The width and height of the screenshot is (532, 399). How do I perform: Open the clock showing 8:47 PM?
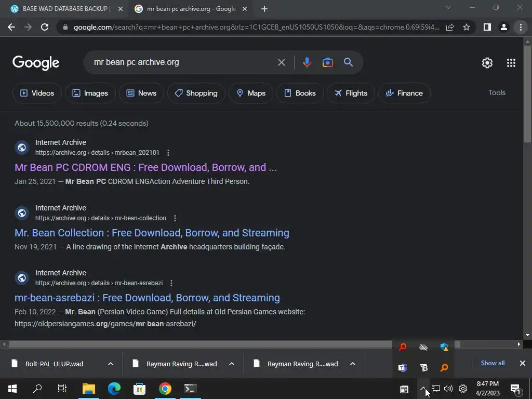pyautogui.click(x=487, y=389)
